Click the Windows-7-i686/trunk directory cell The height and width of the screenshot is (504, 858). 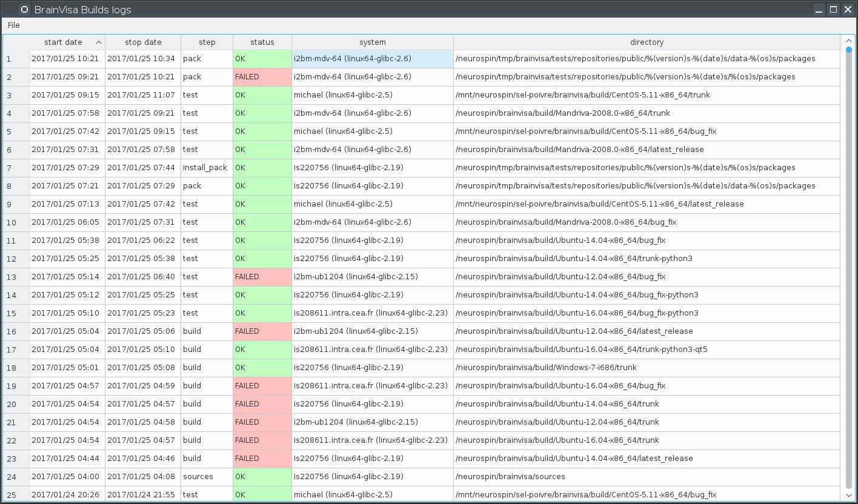click(x=647, y=368)
